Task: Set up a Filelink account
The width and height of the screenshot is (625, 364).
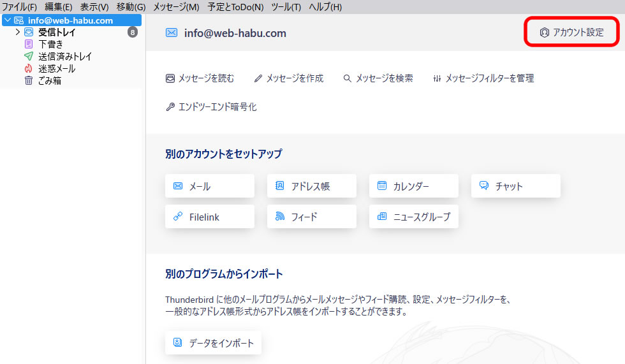Action: click(x=209, y=217)
